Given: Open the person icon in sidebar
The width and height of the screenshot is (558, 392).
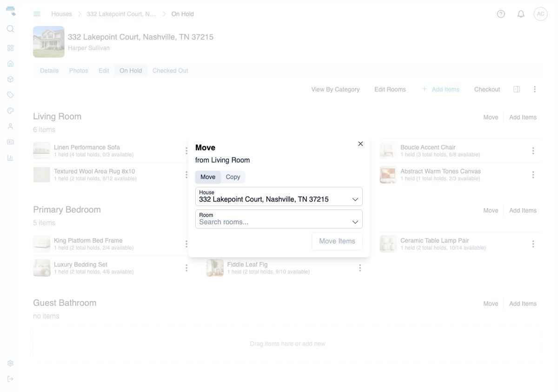Looking at the screenshot, I should pos(10,126).
